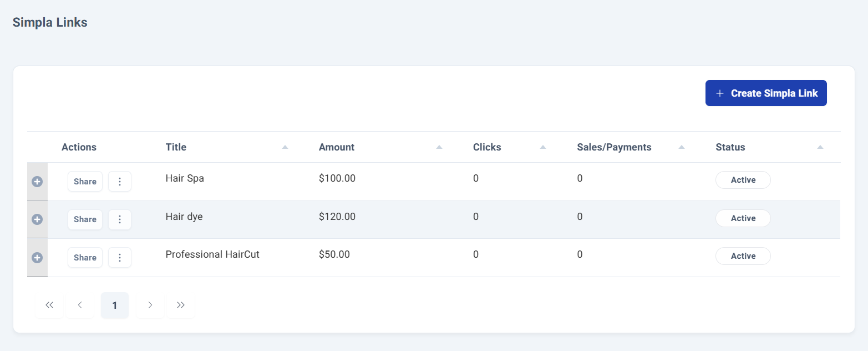The image size is (868, 351).
Task: Open three-dot menu for Hair Spa
Action: tap(120, 182)
